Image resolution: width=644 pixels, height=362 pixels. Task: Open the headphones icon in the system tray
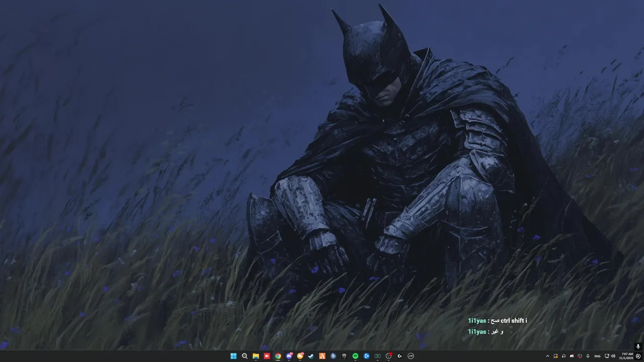tap(563, 356)
